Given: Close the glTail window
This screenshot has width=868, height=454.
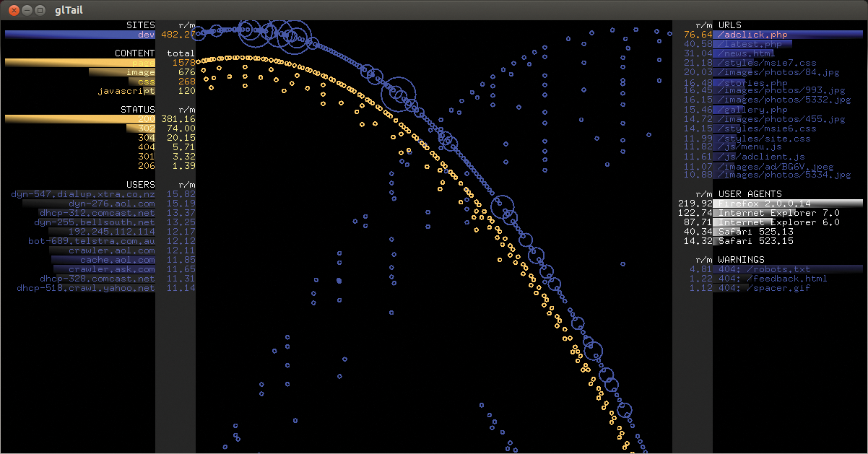Looking at the screenshot, I should tap(12, 10).
